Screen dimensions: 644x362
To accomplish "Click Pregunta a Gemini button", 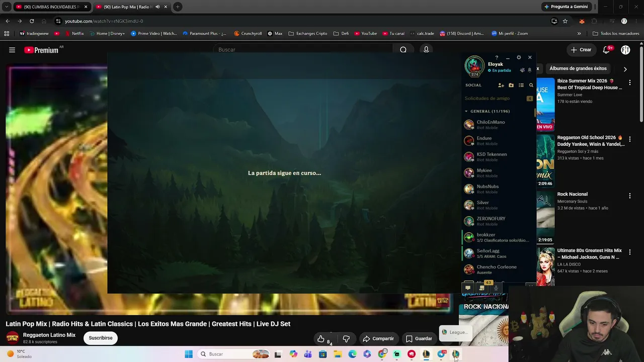I will point(566,7).
